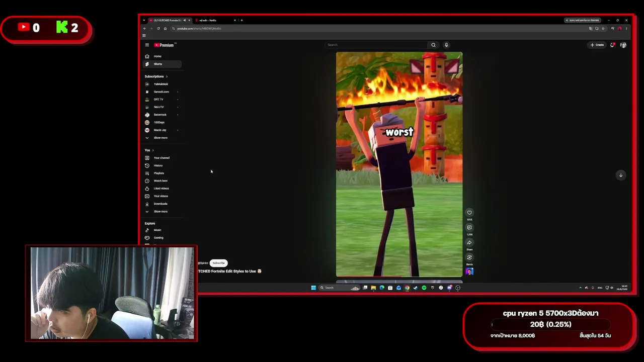Open a new browser tab
Screen dimensions: 644x362
pos(242,20)
